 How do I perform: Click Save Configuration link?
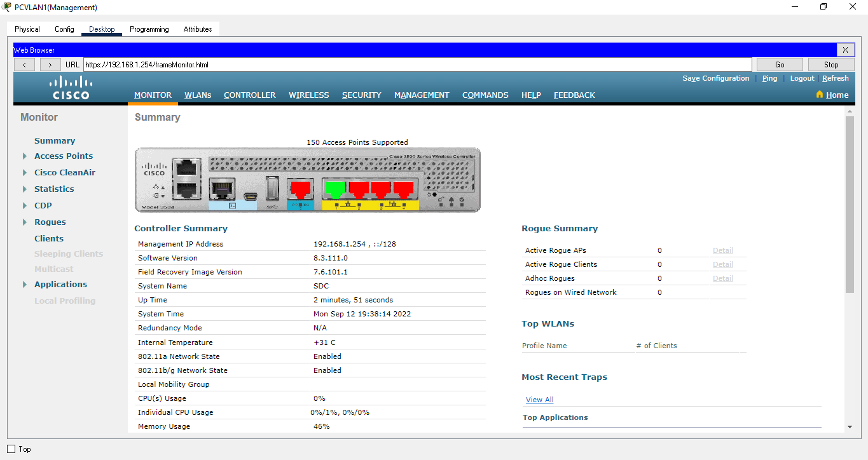click(716, 78)
